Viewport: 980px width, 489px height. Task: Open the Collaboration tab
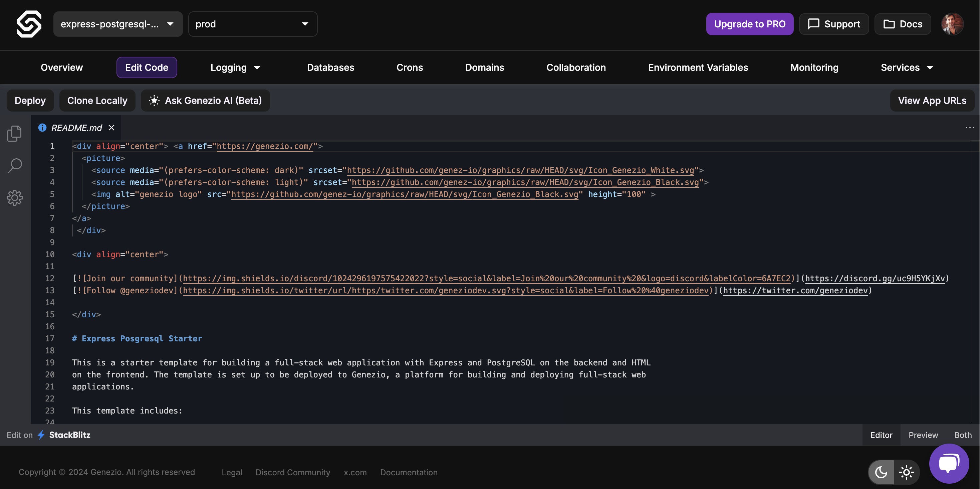tap(576, 67)
